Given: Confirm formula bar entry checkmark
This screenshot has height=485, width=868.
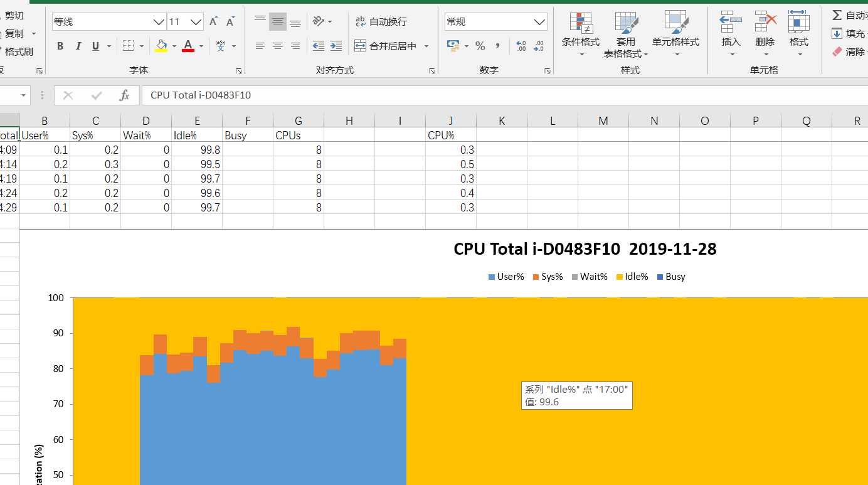Looking at the screenshot, I should [97, 95].
